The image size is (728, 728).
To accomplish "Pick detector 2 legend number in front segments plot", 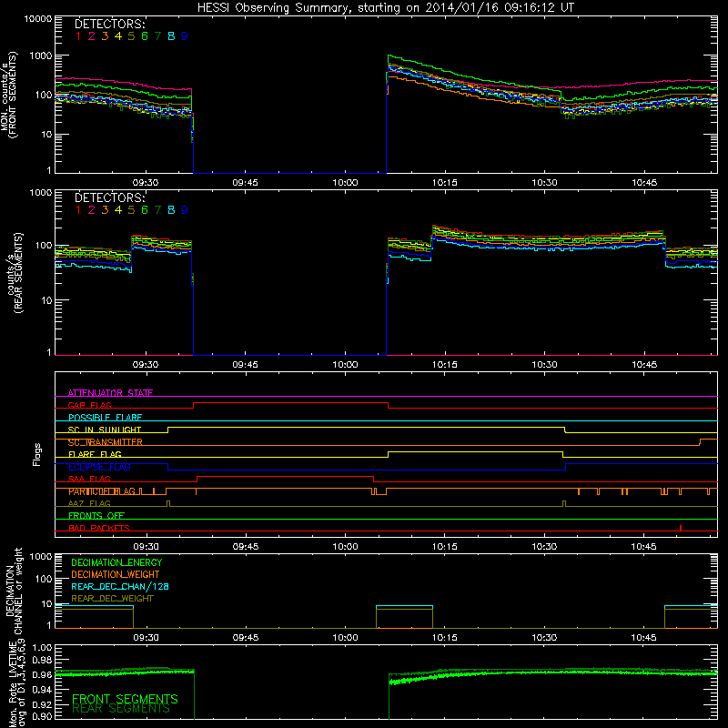I will click(92, 36).
